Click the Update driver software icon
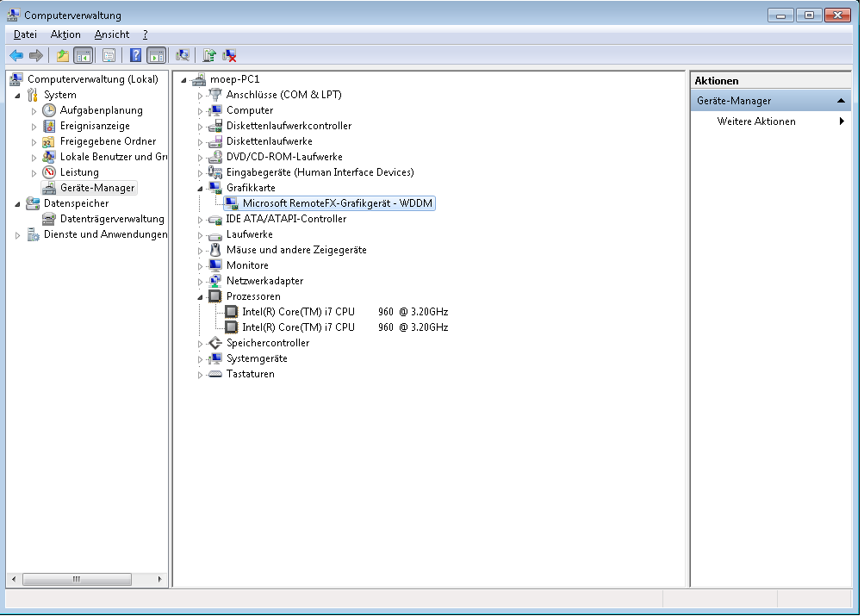Screen dimensions: 864x616 (208, 56)
